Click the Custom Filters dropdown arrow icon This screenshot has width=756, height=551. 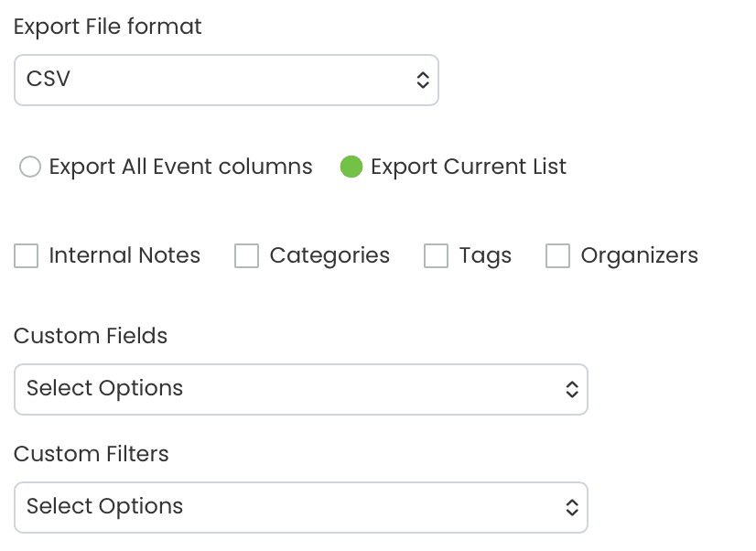(571, 507)
